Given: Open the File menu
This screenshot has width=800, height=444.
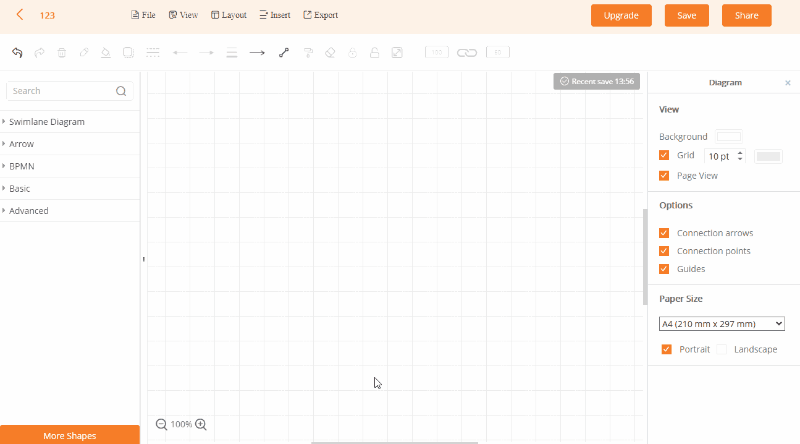Looking at the screenshot, I should tap(143, 15).
